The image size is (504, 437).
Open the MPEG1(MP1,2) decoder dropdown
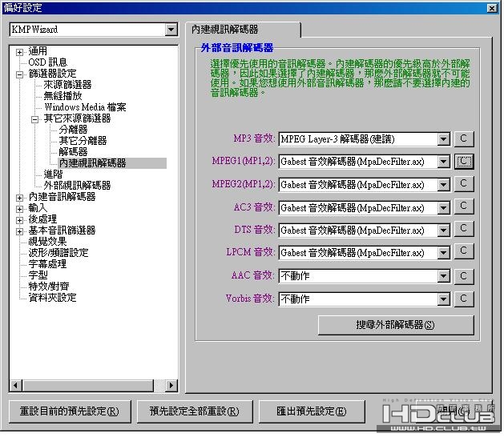[x=444, y=162]
